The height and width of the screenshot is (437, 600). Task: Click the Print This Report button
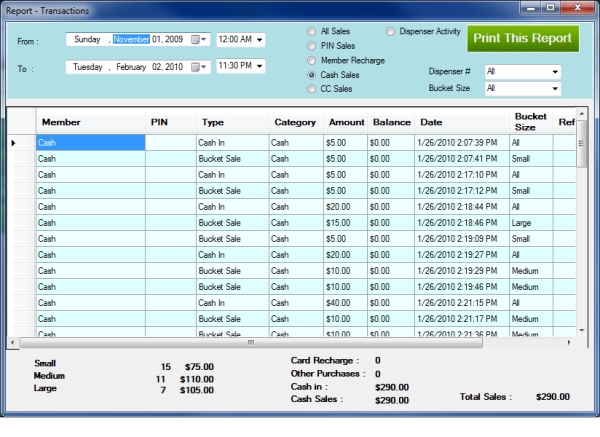tap(525, 38)
